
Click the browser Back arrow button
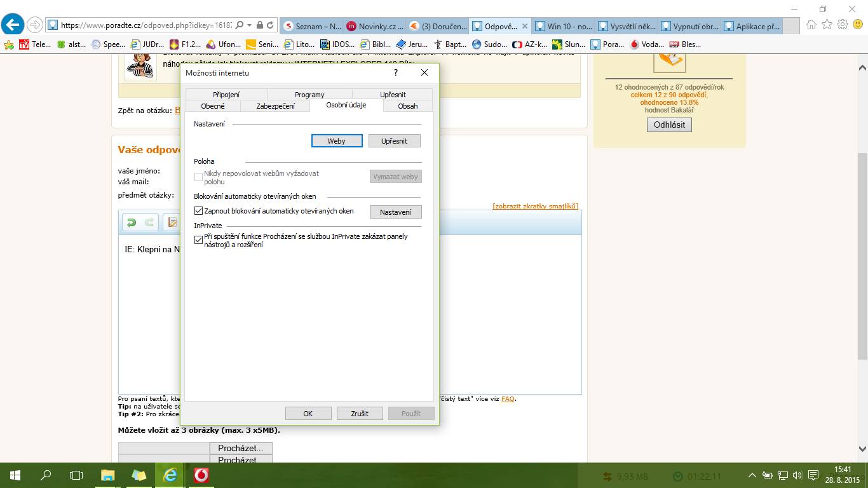[x=13, y=25]
